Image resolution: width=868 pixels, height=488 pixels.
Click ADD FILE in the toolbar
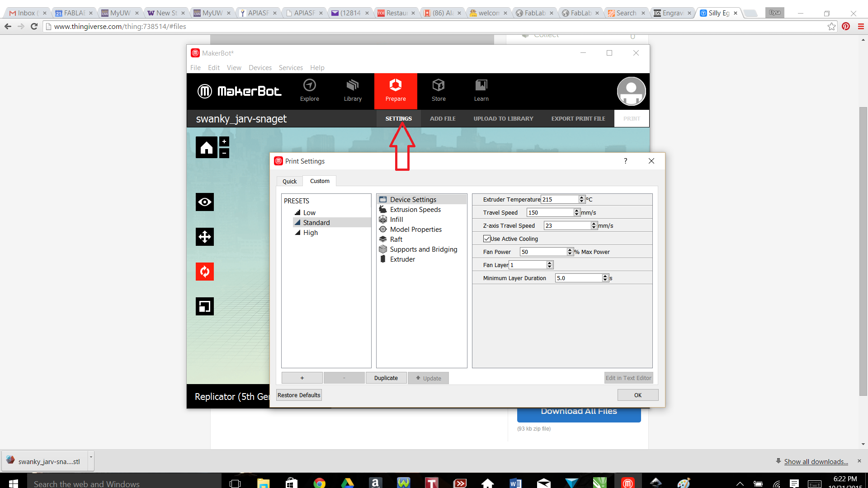point(443,118)
